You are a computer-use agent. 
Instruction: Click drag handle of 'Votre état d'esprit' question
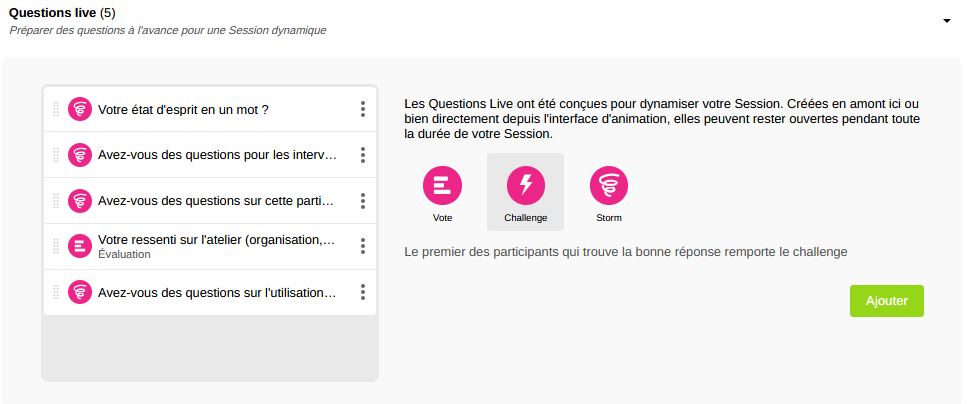point(56,109)
